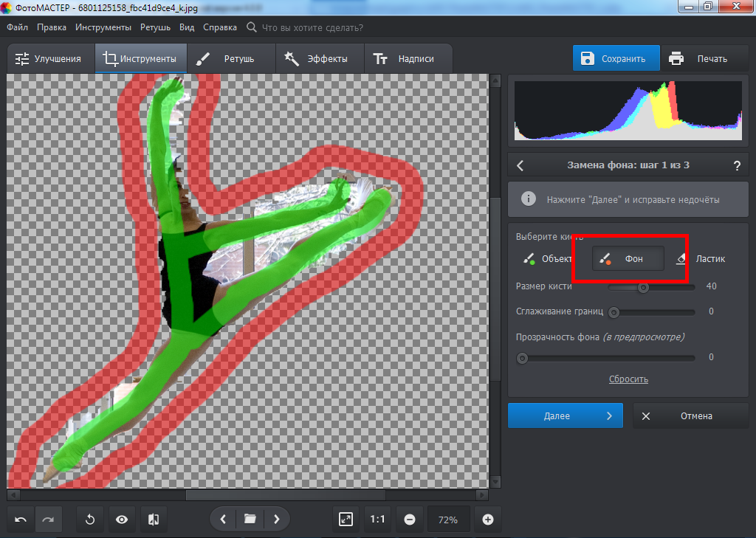Open the 72% zoom level box
Screen dimensions: 756x538
[x=447, y=520]
